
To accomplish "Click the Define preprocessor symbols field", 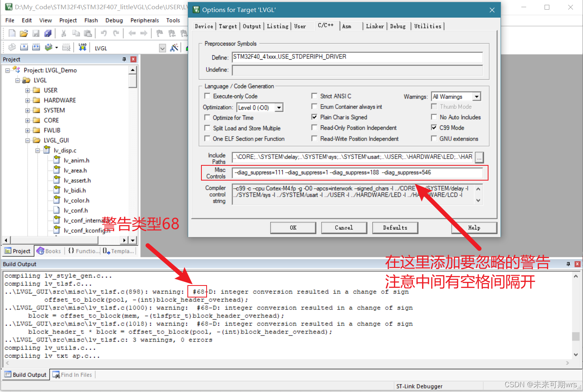I will (x=357, y=57).
